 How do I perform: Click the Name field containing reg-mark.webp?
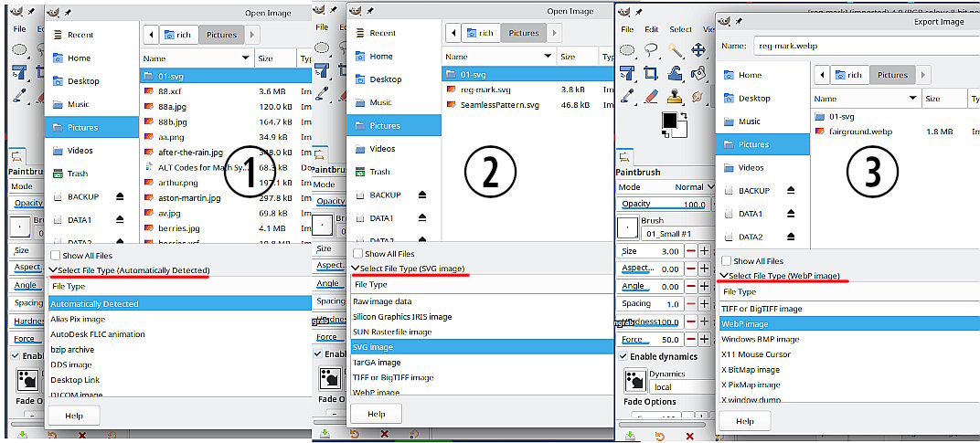point(866,46)
